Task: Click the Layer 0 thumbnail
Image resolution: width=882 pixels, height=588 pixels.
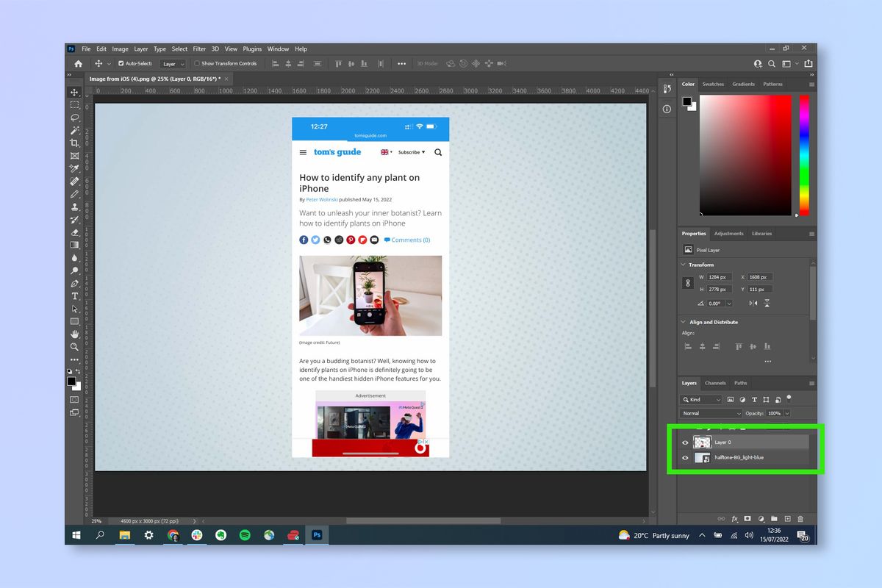Action: [x=702, y=442]
